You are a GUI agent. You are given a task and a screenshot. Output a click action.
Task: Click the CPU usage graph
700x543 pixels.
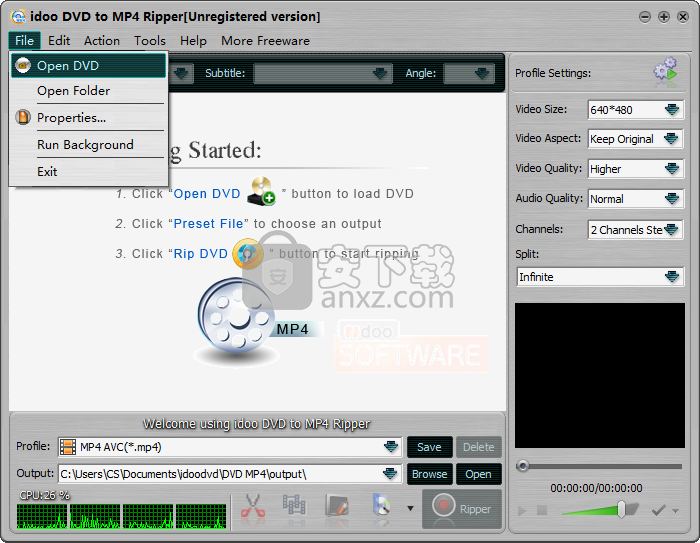click(x=121, y=516)
